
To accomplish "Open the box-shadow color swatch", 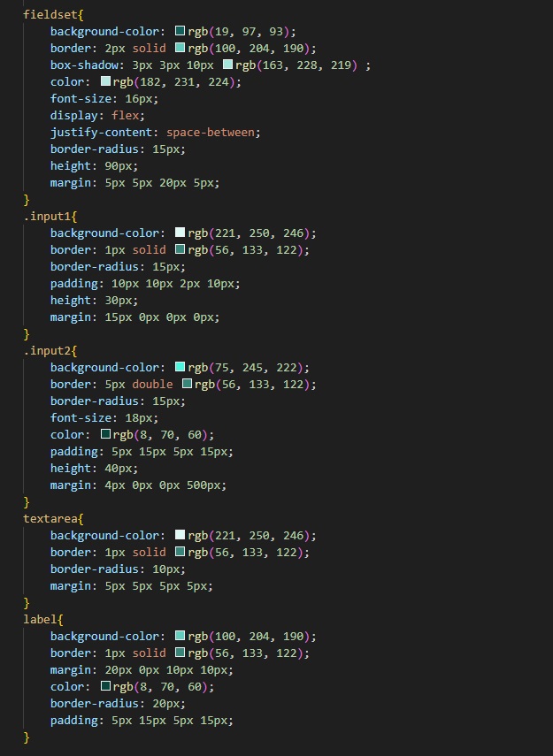I will (x=228, y=65).
